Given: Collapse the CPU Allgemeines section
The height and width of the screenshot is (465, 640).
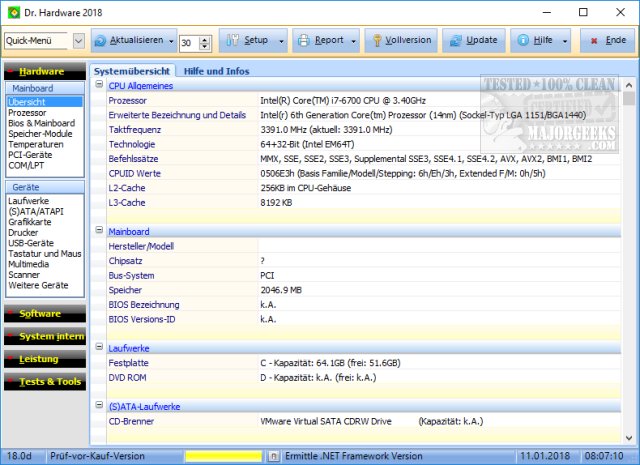Looking at the screenshot, I should pyautogui.click(x=99, y=86).
